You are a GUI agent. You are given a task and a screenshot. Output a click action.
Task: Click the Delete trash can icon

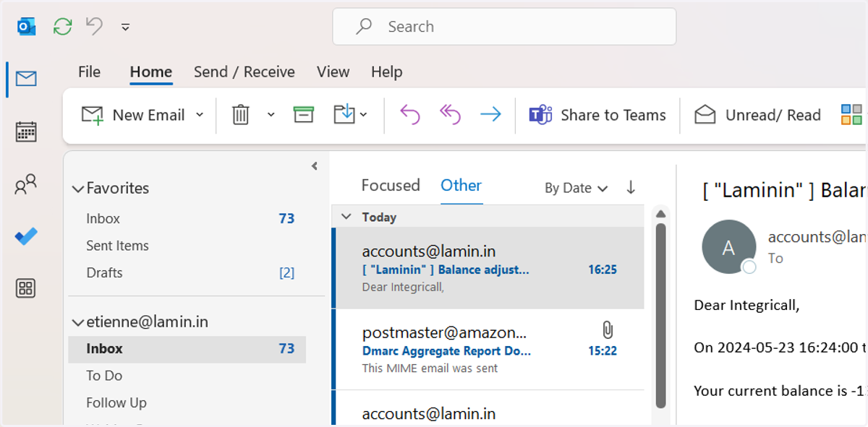pos(241,115)
